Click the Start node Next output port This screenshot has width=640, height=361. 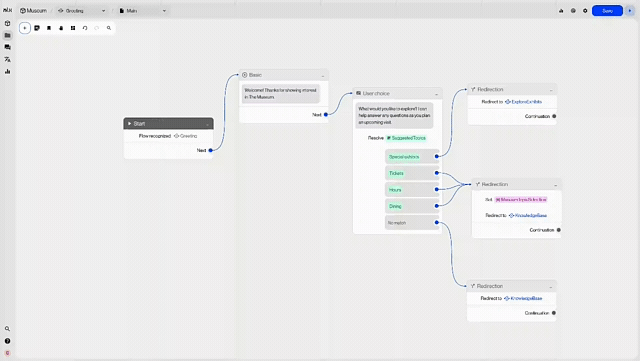[211, 150]
